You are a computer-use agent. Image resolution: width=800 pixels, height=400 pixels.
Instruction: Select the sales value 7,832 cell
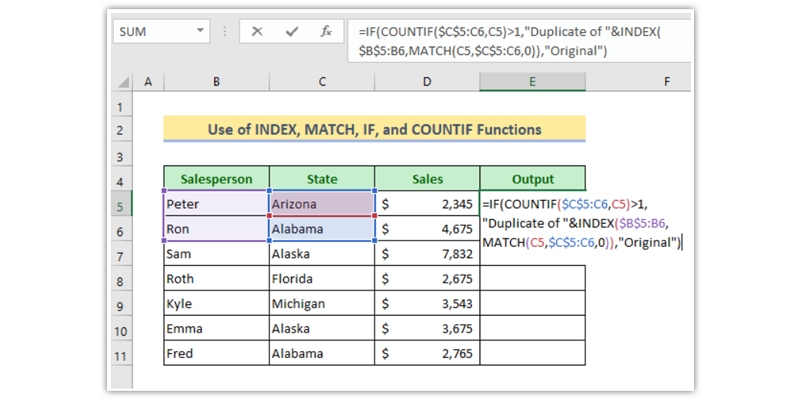[x=427, y=254]
